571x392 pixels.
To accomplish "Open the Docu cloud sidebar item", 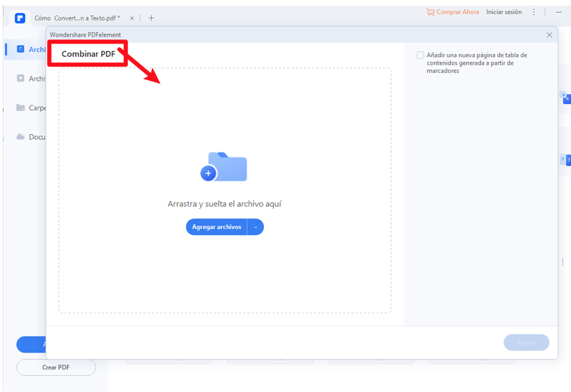I will 31,136.
